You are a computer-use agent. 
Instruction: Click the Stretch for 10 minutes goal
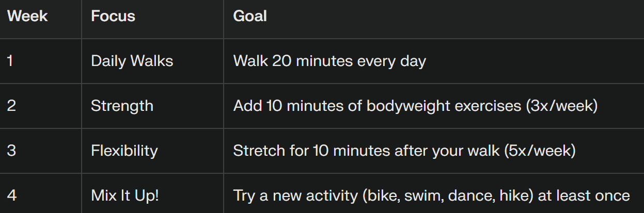click(404, 151)
